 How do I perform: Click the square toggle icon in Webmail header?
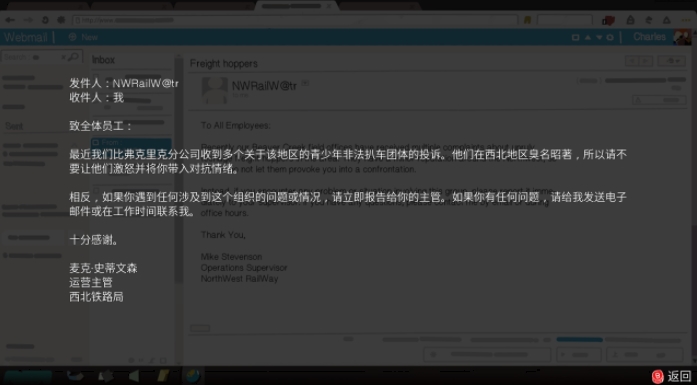pyautogui.click(x=575, y=37)
